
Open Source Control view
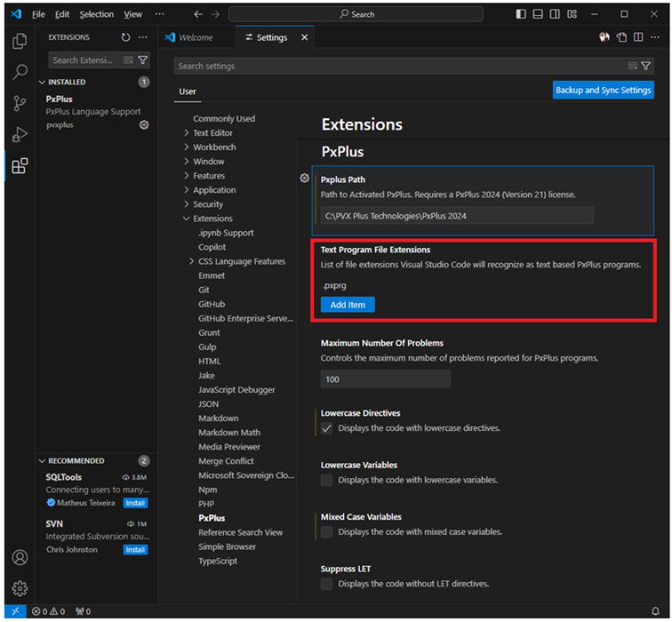(20, 104)
